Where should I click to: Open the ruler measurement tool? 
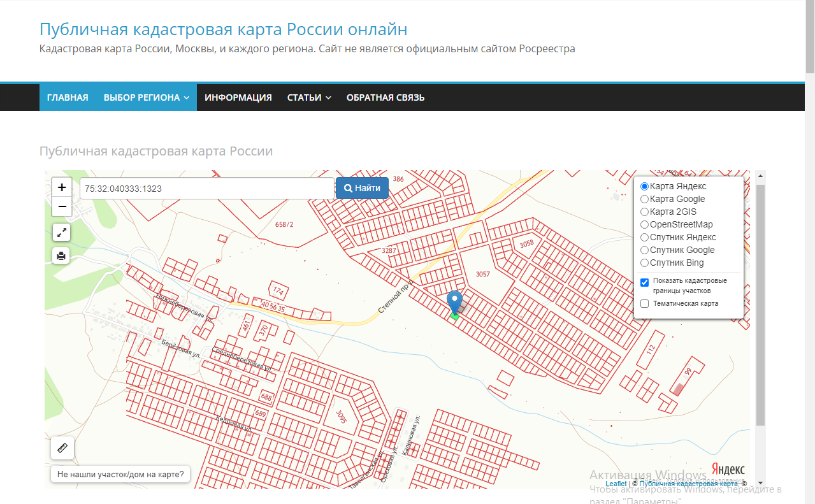pyautogui.click(x=62, y=448)
